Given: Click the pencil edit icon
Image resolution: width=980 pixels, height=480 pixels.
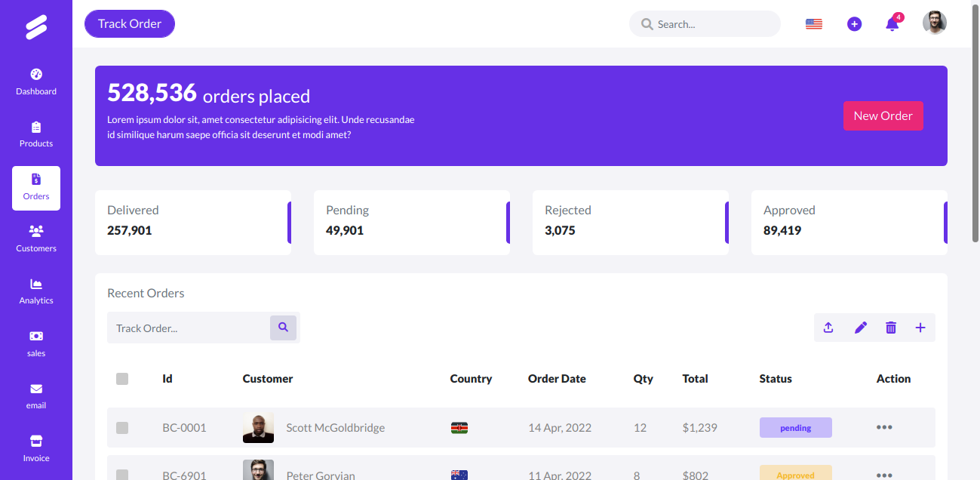Looking at the screenshot, I should [861, 328].
